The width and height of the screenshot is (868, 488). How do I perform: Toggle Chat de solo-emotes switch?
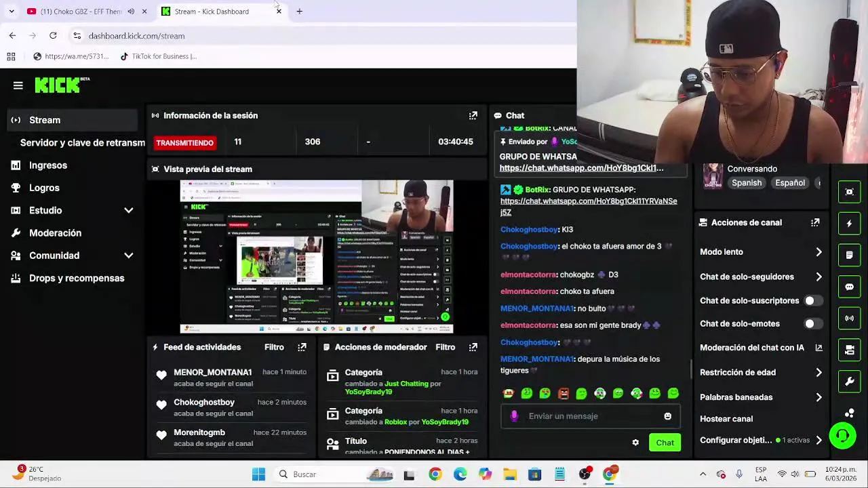812,324
